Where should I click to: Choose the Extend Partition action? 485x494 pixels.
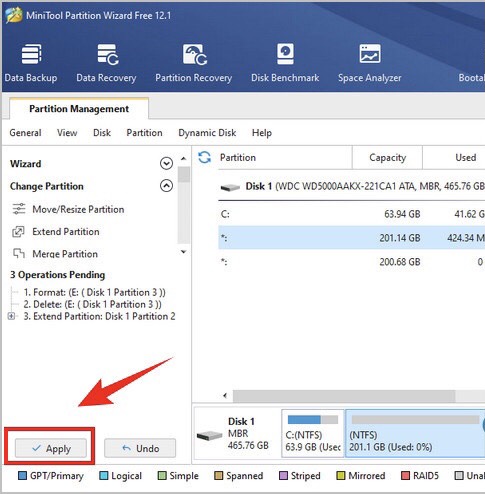[56, 232]
